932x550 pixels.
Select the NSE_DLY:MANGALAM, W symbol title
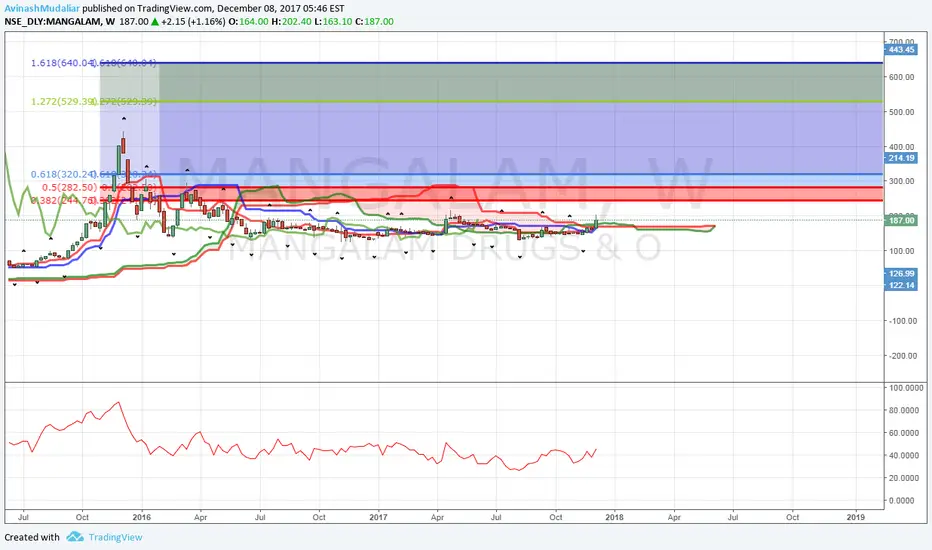click(60, 22)
